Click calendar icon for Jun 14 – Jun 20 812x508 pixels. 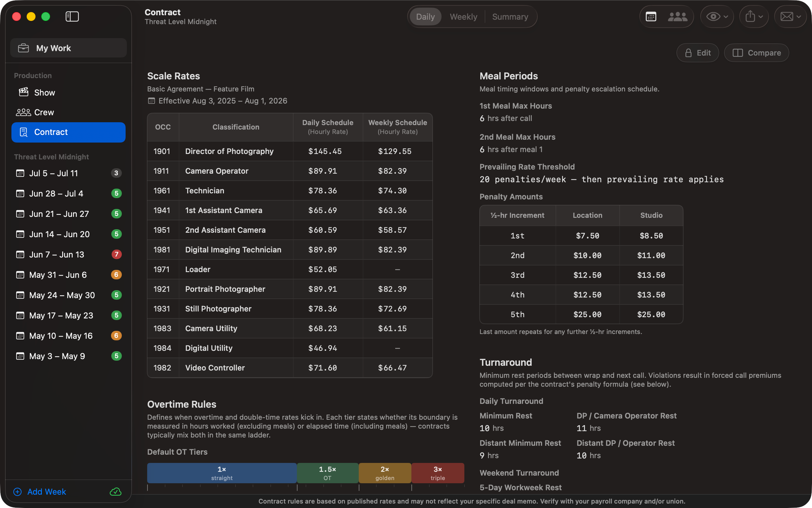(20, 234)
